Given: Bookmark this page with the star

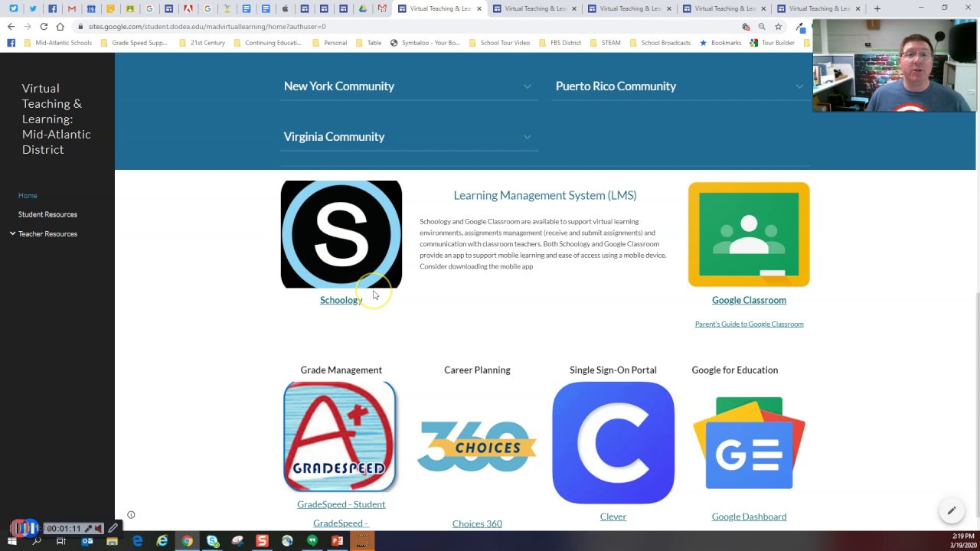Looking at the screenshot, I should click(778, 26).
